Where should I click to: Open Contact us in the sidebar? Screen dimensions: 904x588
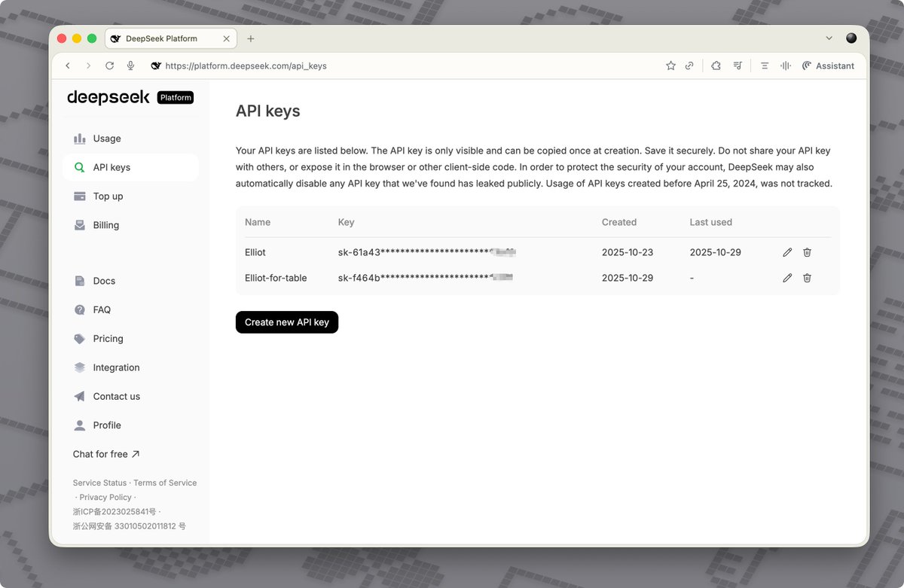pyautogui.click(x=130, y=396)
